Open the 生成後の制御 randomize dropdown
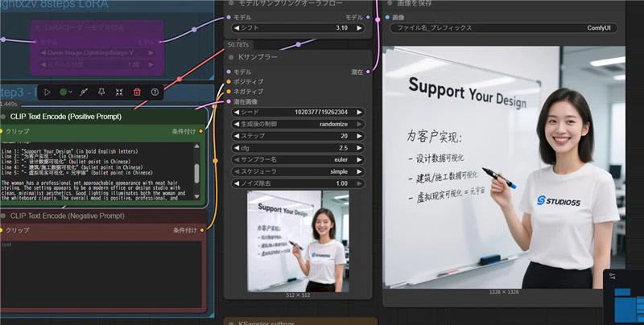 [298, 124]
